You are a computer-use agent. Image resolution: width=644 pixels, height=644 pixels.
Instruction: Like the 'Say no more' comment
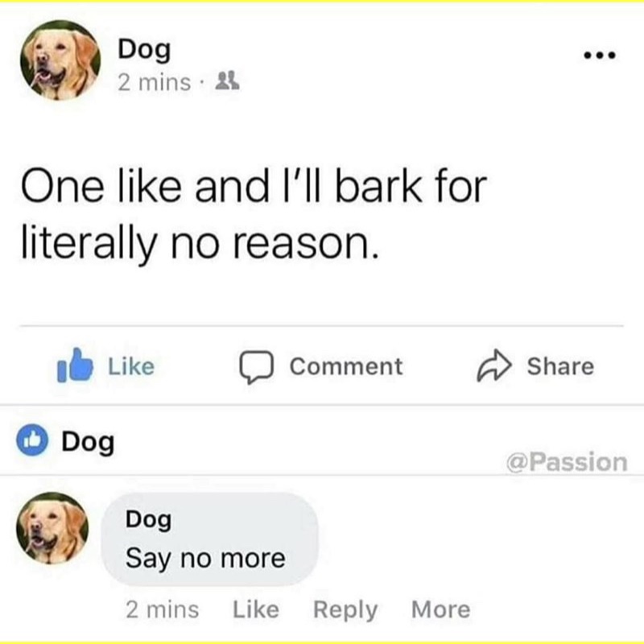256,609
